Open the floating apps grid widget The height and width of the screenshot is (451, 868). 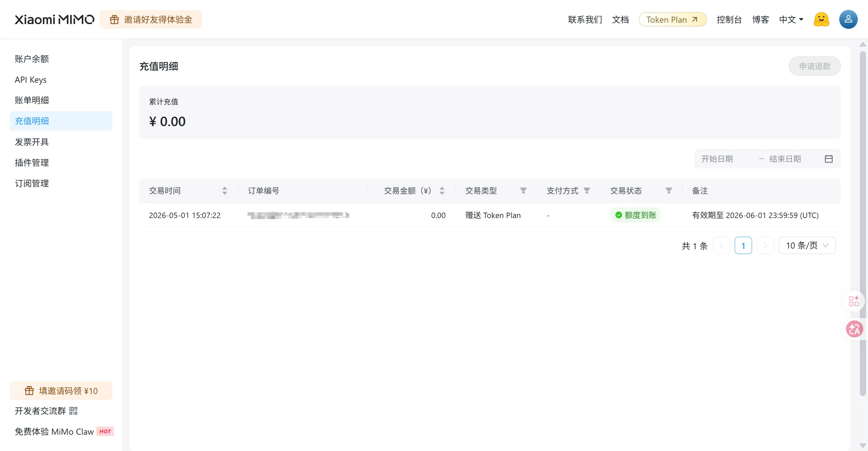(x=854, y=301)
